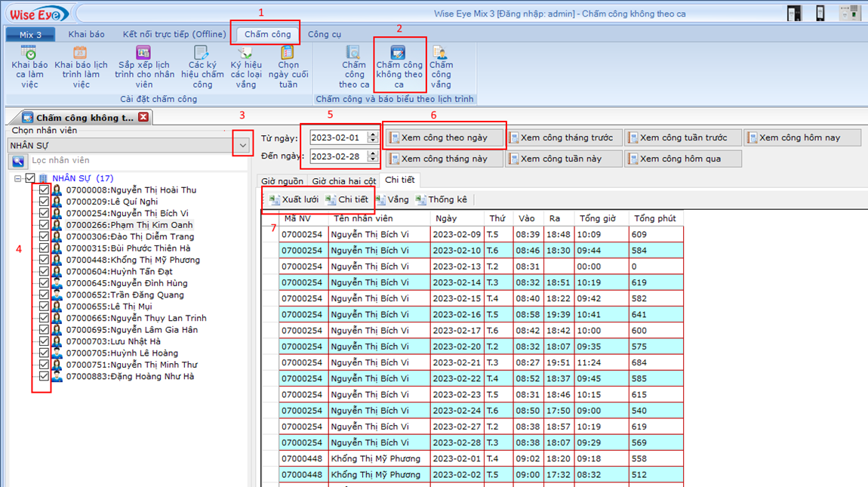
Task: Toggle checkbox for Huỳnh Tấn Đạt
Action: tap(44, 272)
